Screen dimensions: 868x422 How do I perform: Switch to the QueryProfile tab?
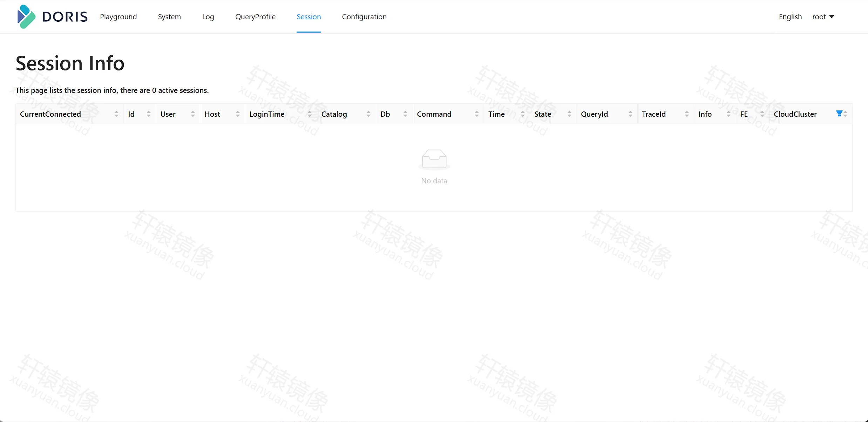pyautogui.click(x=255, y=17)
